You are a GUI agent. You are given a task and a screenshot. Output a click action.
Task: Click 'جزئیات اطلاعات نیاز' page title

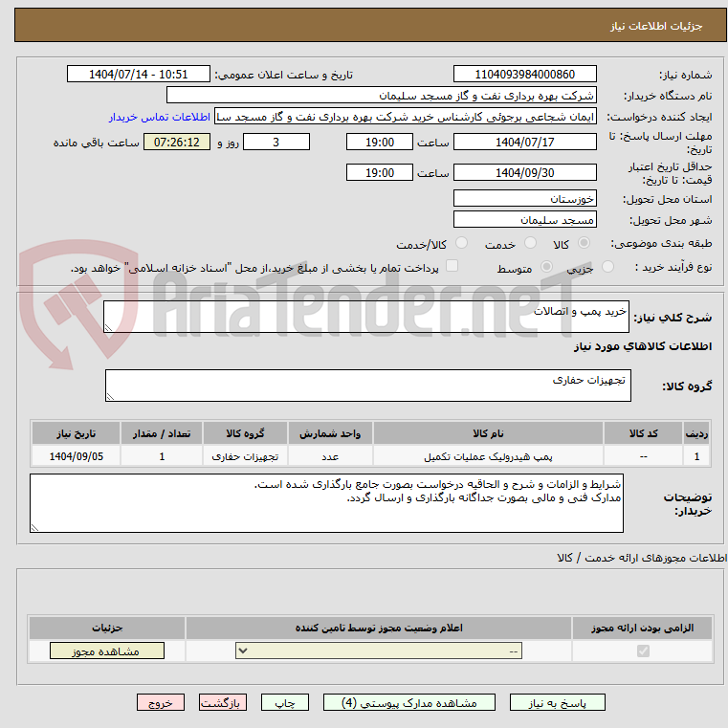tap(656, 26)
